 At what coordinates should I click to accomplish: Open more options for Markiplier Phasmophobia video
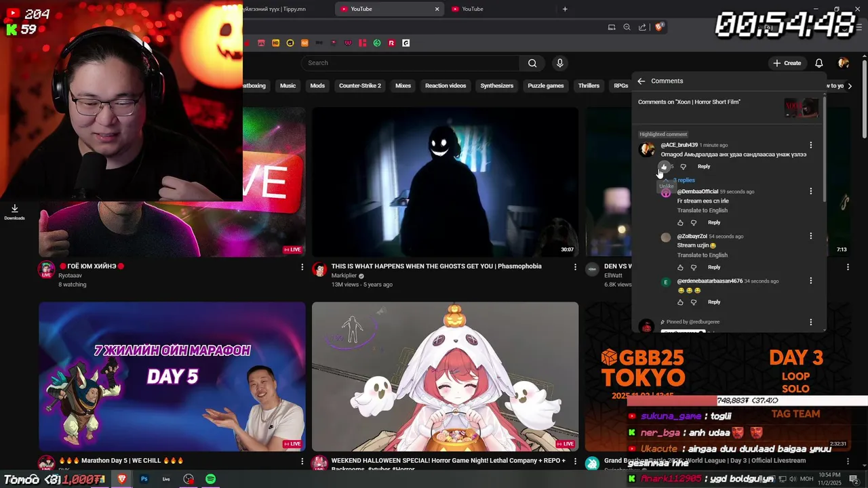[575, 267]
